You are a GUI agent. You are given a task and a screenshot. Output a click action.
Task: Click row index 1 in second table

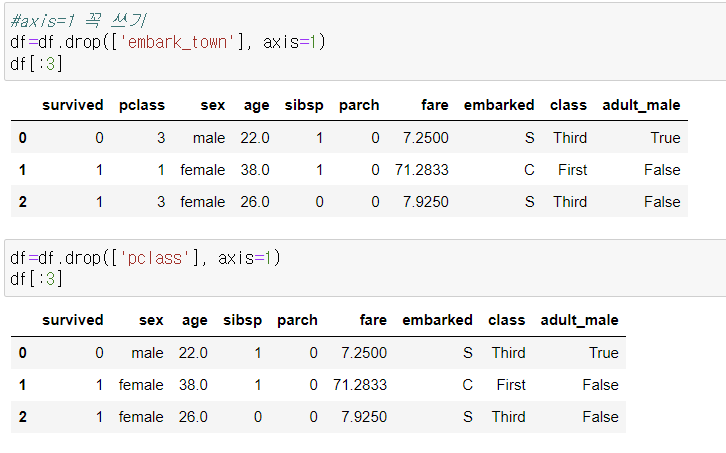[23, 384]
